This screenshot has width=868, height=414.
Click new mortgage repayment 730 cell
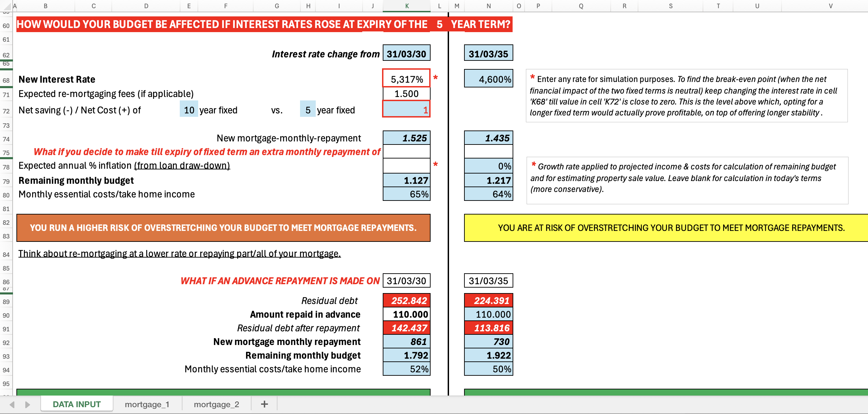[x=488, y=341]
